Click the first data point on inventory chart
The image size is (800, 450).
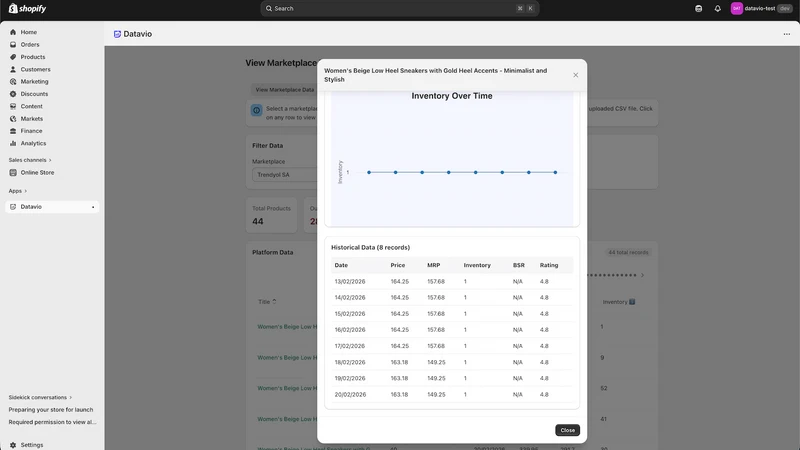pyautogui.click(x=369, y=172)
